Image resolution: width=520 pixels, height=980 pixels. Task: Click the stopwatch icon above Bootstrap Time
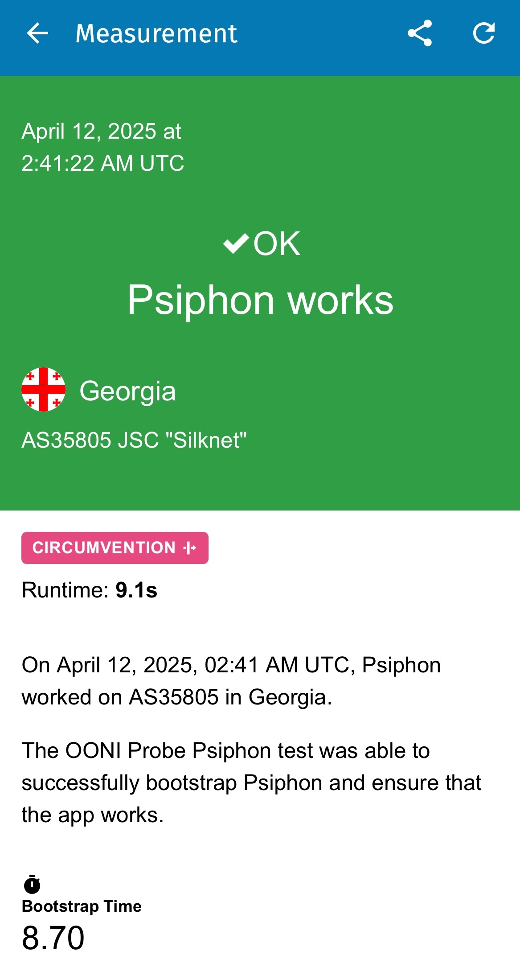tap(32, 884)
